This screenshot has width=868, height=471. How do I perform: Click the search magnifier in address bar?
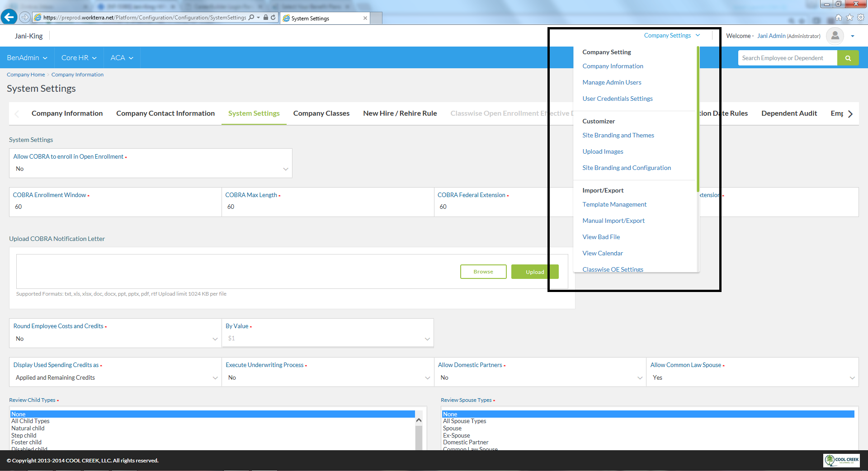tap(251, 17)
